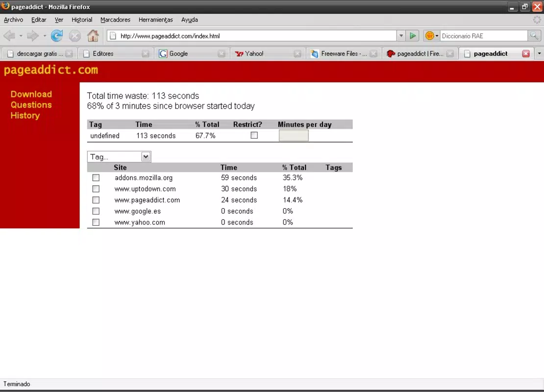The image size is (544, 392).
Task: Reload the current page
Action: [x=57, y=36]
